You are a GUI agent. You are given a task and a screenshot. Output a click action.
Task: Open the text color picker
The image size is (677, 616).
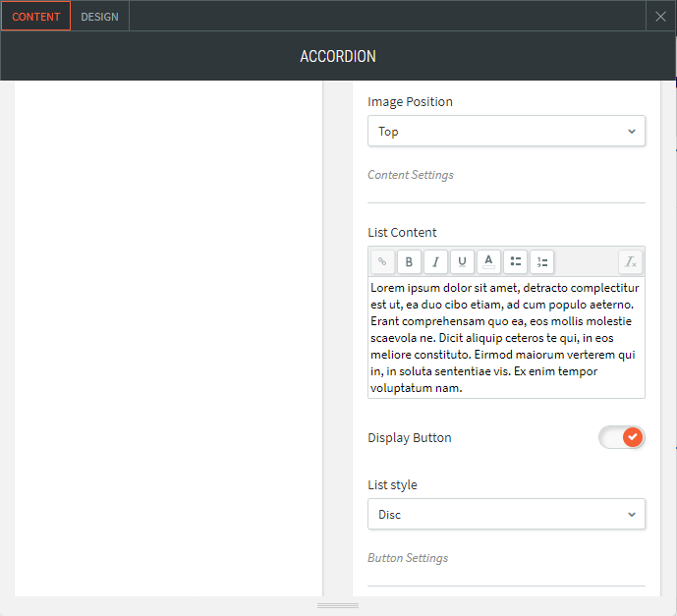(x=488, y=261)
